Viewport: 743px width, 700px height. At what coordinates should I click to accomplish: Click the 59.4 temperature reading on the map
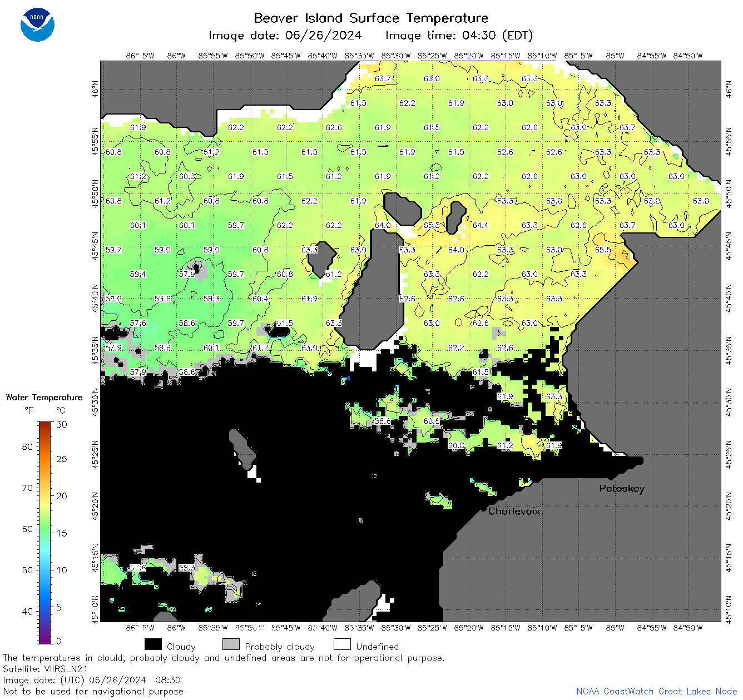[138, 274]
